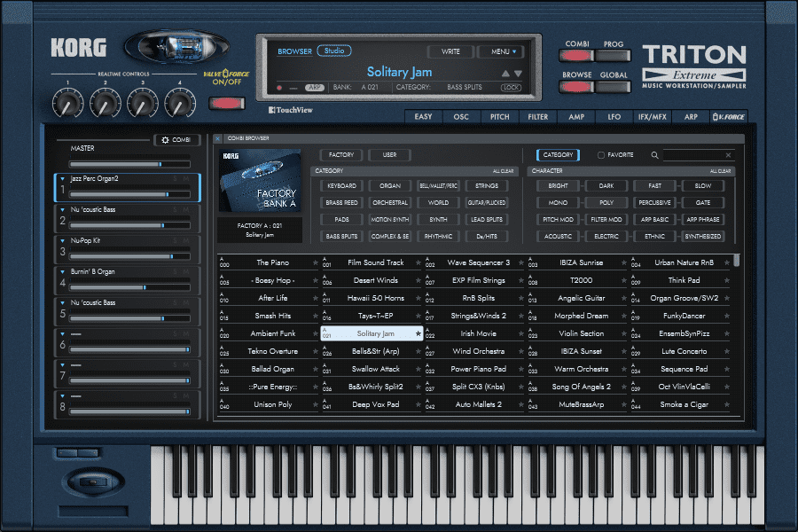Filter by BASS SPLITS category

pos(341,236)
